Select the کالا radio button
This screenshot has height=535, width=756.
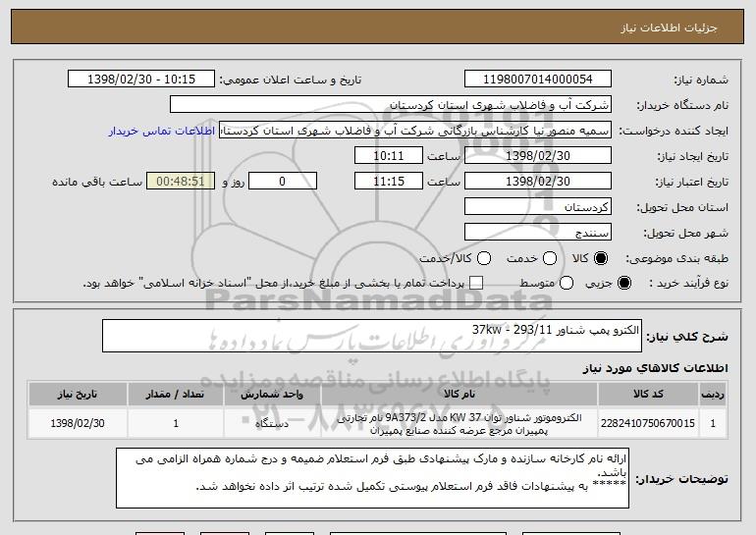click(x=601, y=259)
